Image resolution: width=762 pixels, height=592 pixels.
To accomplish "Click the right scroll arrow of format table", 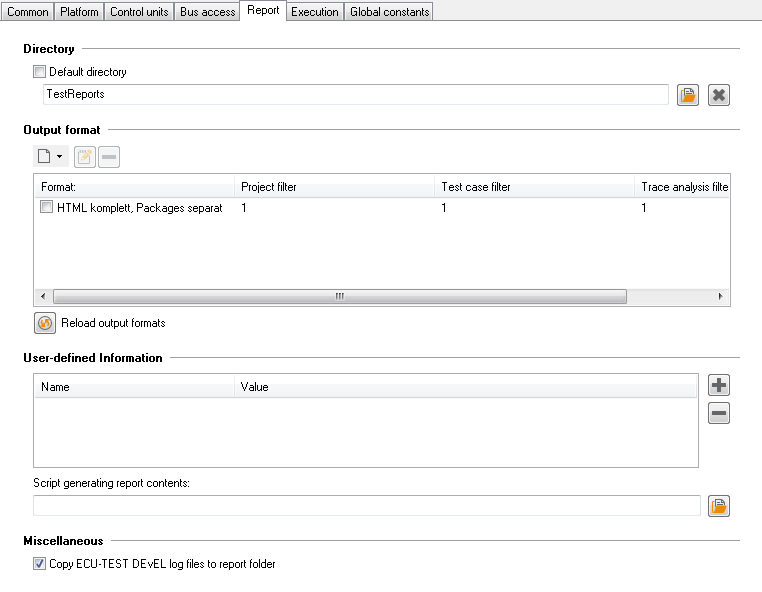I will [720, 296].
